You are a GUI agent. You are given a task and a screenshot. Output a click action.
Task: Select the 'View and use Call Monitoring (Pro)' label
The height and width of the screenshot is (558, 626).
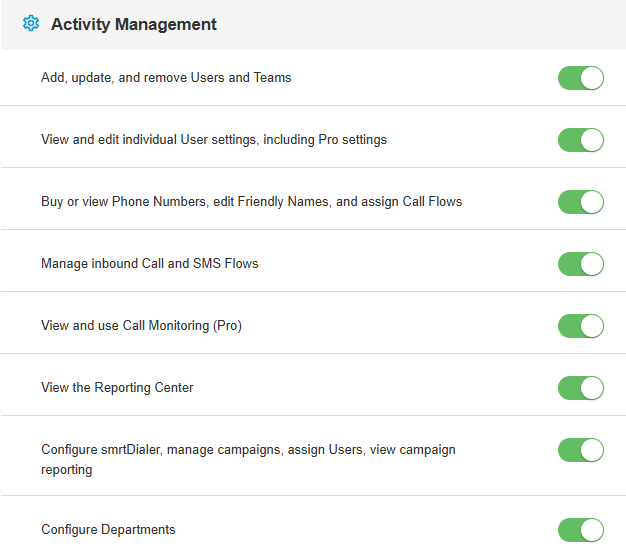[141, 325]
